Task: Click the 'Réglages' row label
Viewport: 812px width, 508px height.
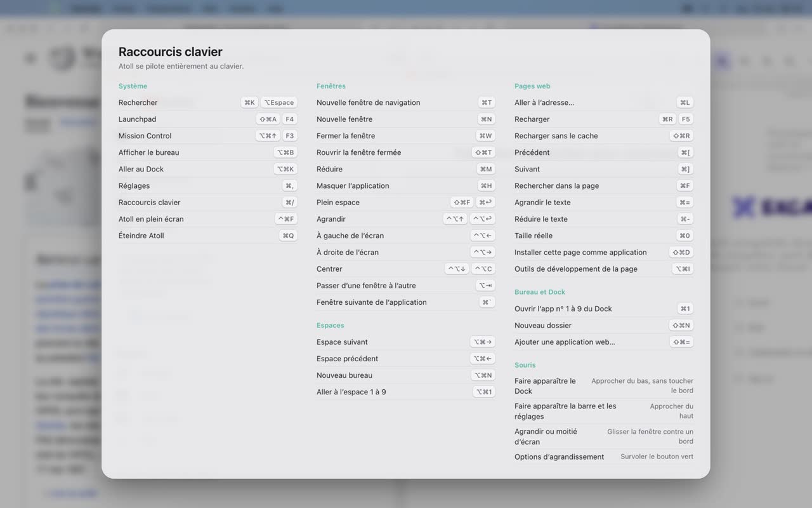Action: point(134,185)
